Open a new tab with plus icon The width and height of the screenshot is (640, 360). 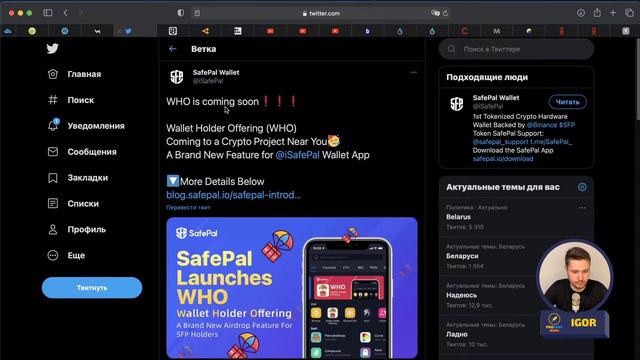[613, 13]
